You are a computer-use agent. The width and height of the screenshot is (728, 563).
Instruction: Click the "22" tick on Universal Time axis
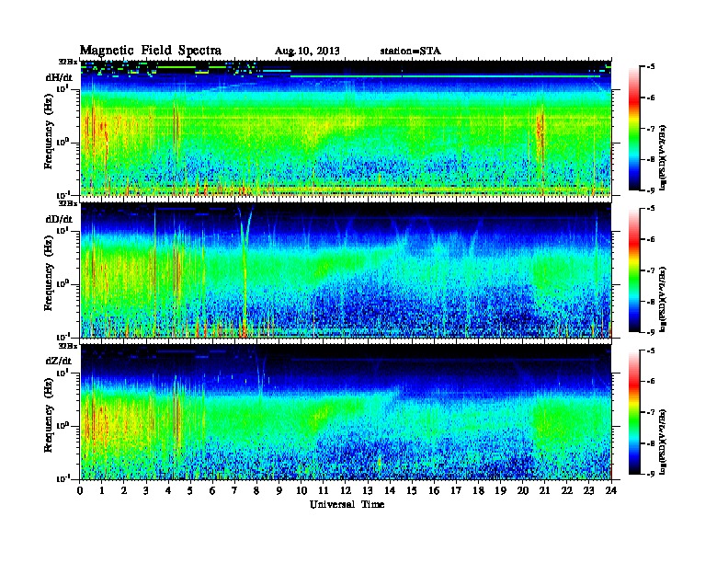coord(566,490)
